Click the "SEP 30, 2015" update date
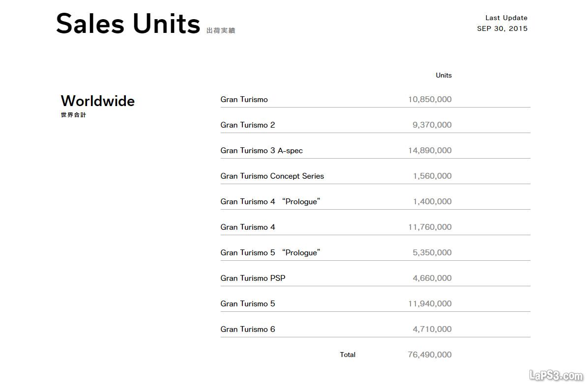Image resolution: width=588 pixels, height=384 pixels. [x=502, y=28]
